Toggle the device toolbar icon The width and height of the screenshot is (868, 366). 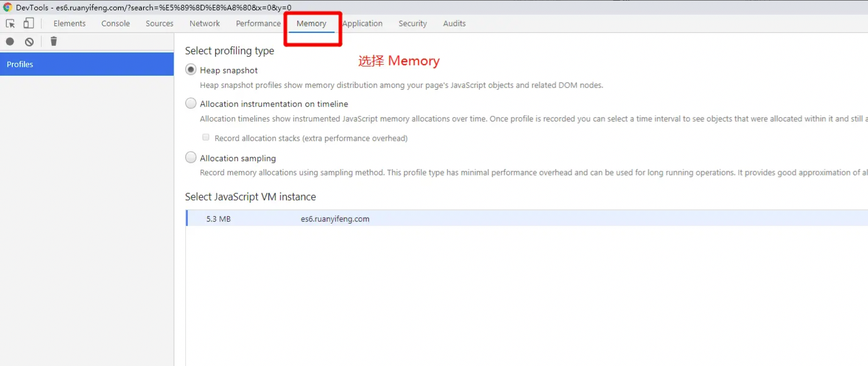(x=29, y=23)
